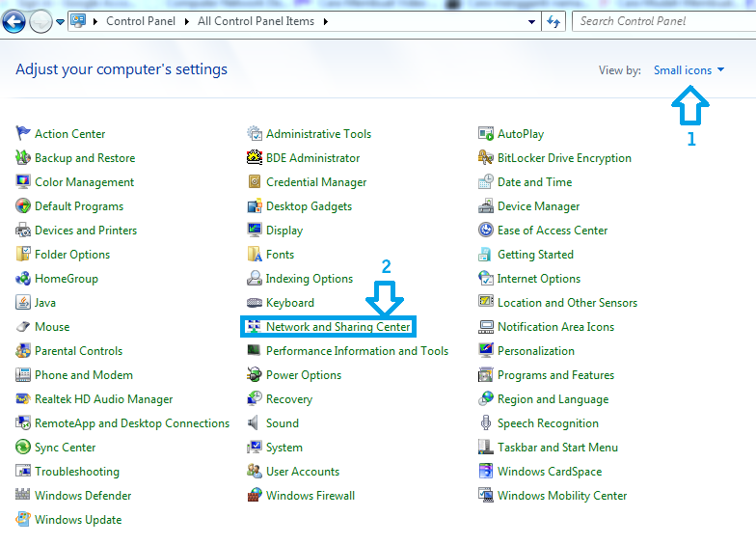
Task: Expand the address bar history dropdown arrow
Action: pos(531,21)
